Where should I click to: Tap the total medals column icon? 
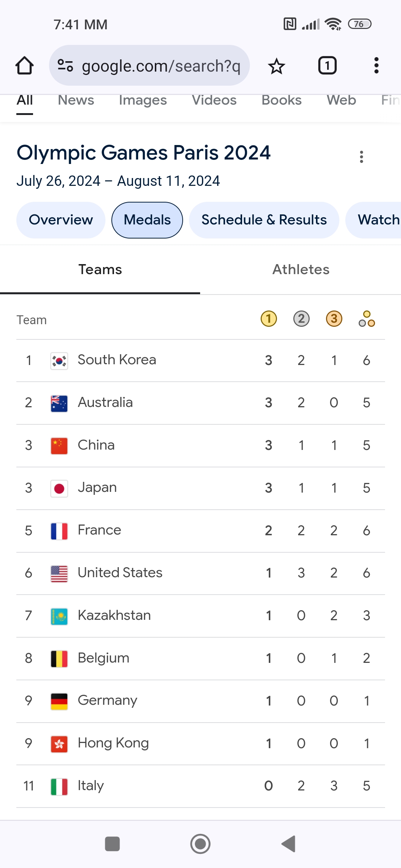point(366,319)
